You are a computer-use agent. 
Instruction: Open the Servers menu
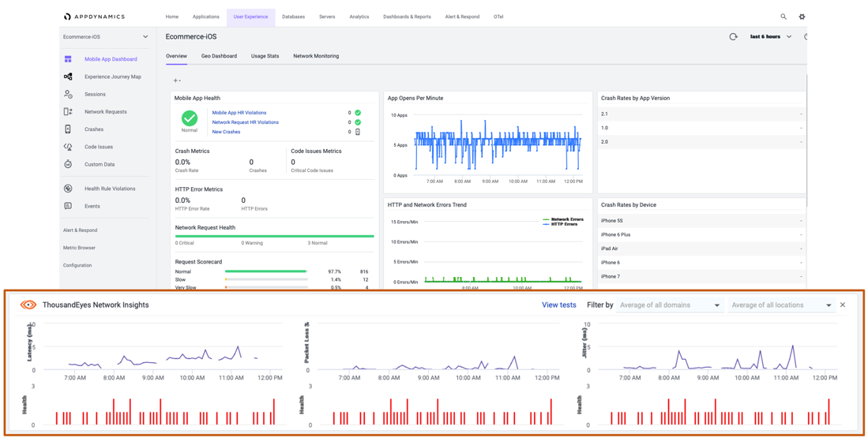point(327,17)
